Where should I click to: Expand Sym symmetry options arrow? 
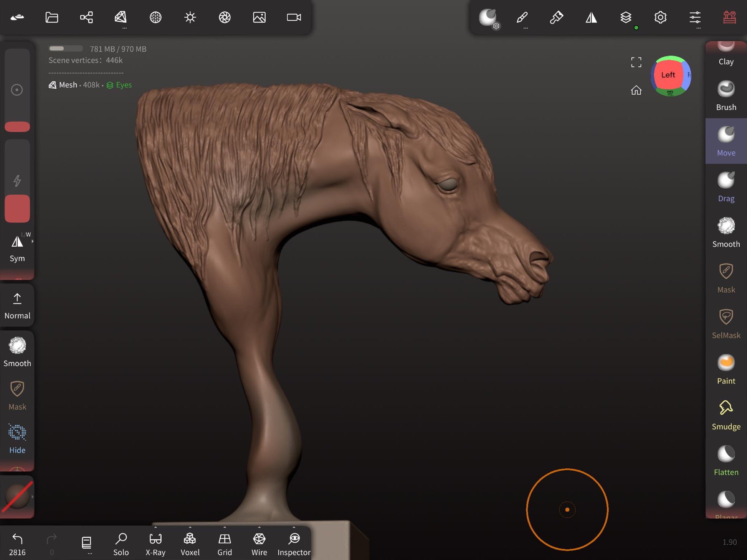click(x=33, y=241)
